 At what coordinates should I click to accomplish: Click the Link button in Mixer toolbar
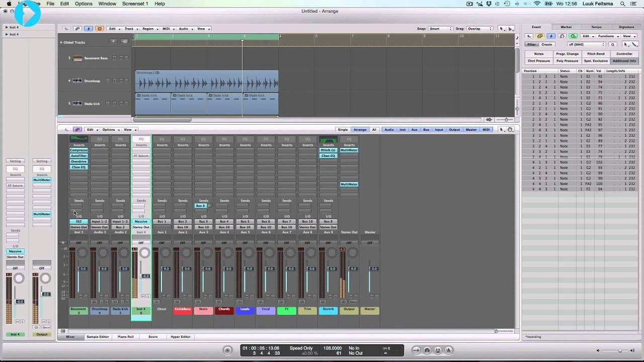[77, 130]
